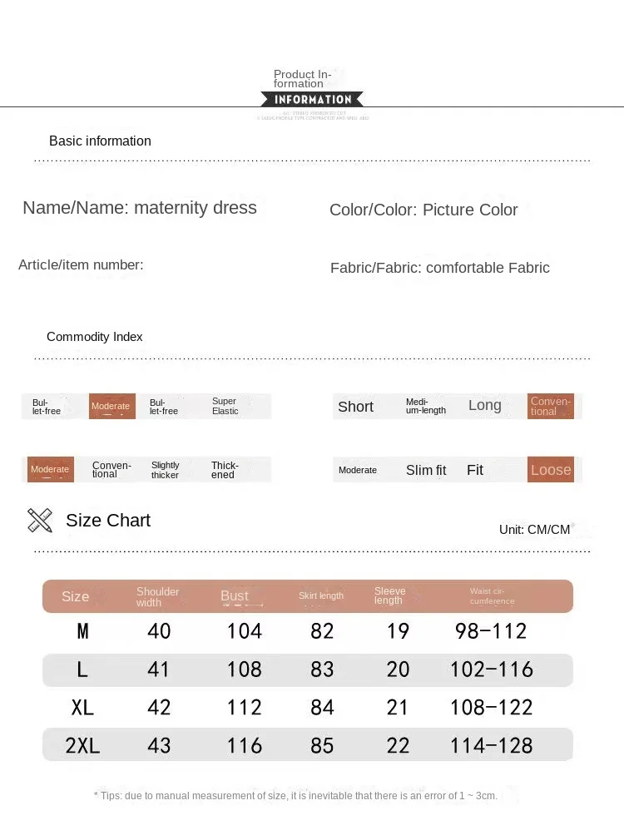Select the Thickened option

225,470
